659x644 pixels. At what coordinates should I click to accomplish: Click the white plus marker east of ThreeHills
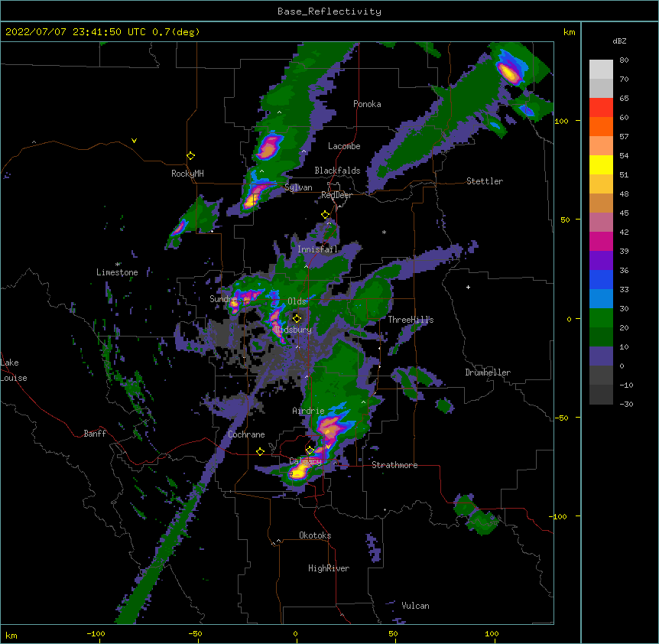point(468,287)
